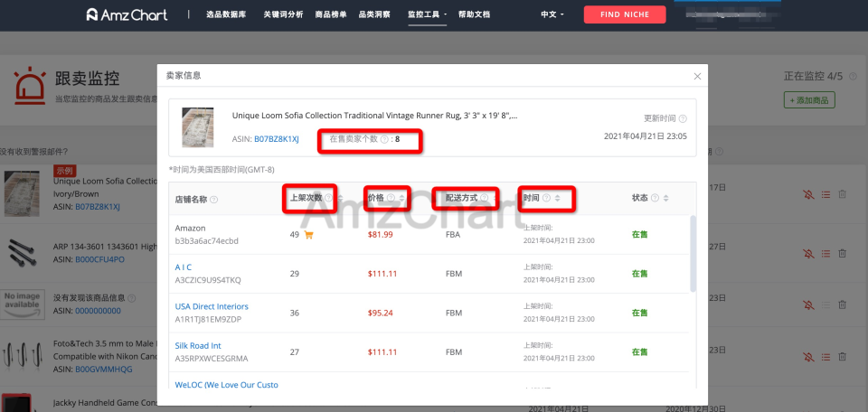Delete ASIN 0000000000 row with trash icon
The height and width of the screenshot is (412, 868).
(x=842, y=304)
